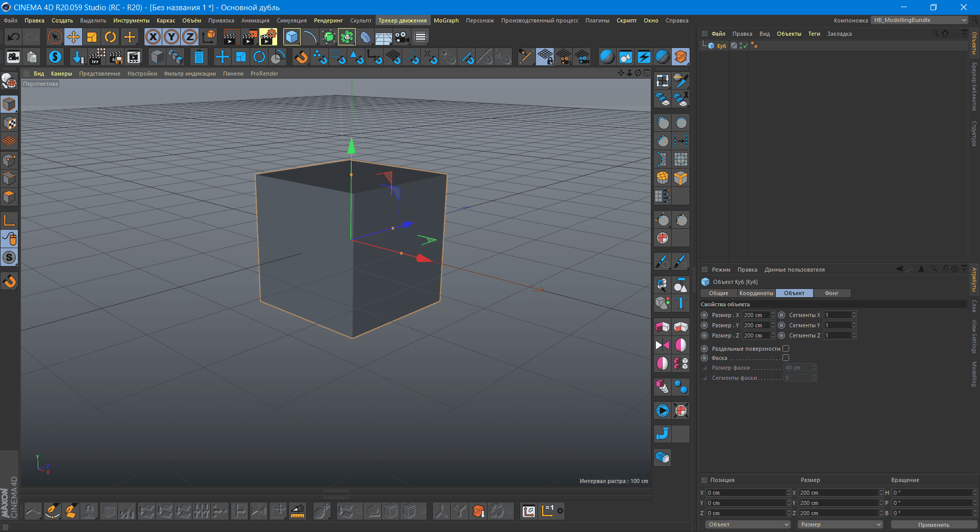Image resolution: width=980 pixels, height=532 pixels.
Task: Open the HB_ModellingBundle layout dropdown
Action: (x=919, y=20)
